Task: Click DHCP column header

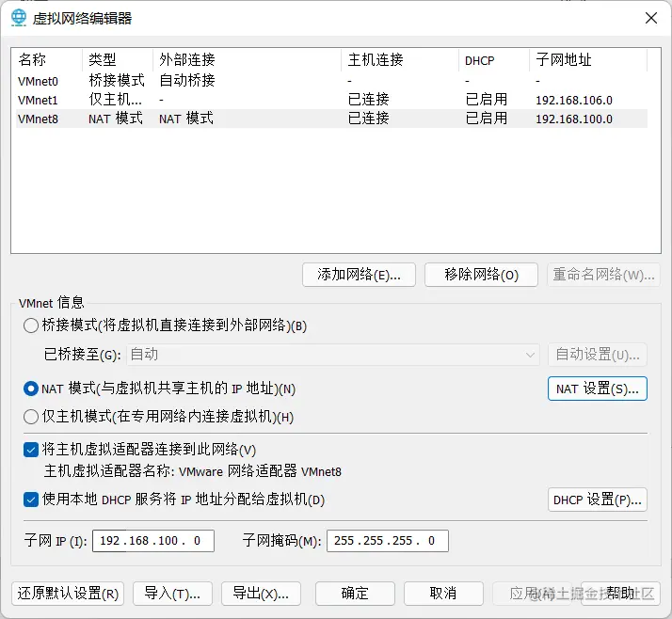Action: (x=494, y=60)
